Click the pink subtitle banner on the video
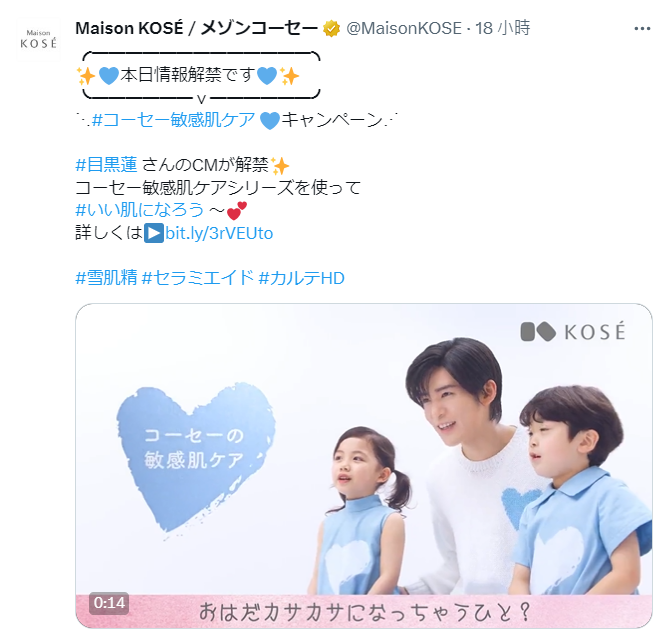The height and width of the screenshot is (643, 671). 364,611
